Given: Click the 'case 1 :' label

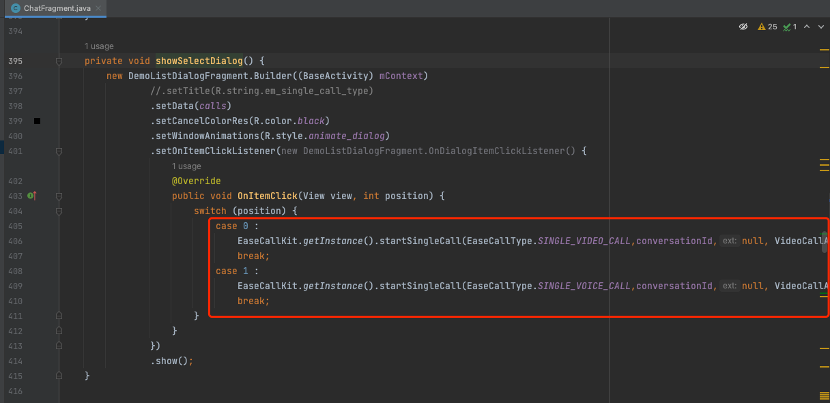Looking at the screenshot, I should tap(237, 271).
